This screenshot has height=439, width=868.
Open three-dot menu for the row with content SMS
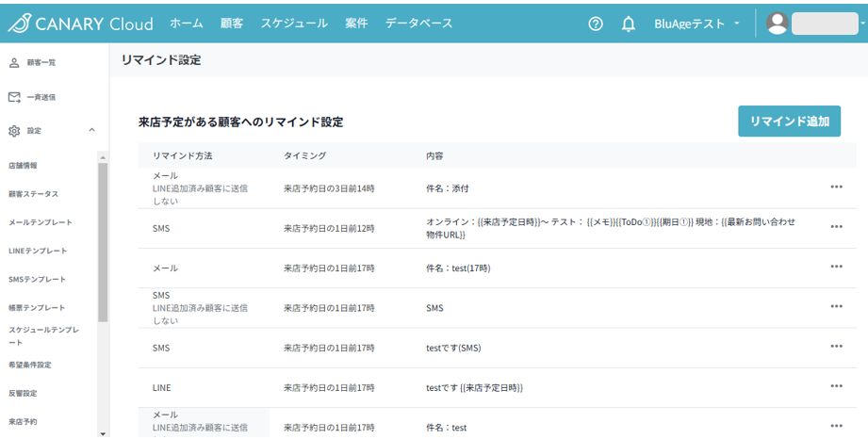click(x=837, y=307)
